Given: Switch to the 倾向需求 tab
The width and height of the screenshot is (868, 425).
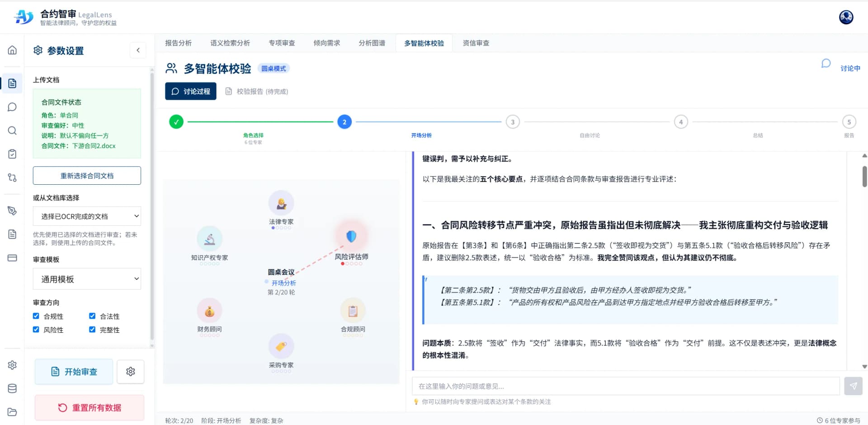Looking at the screenshot, I should pos(326,43).
